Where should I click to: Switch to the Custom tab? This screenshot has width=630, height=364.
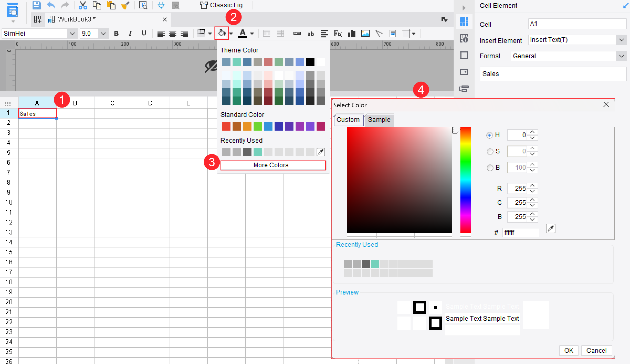click(348, 120)
